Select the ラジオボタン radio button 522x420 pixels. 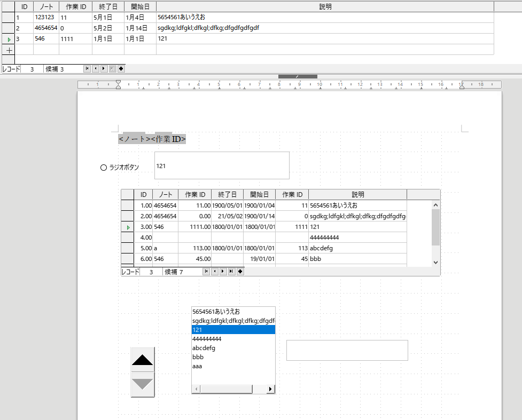coord(104,168)
